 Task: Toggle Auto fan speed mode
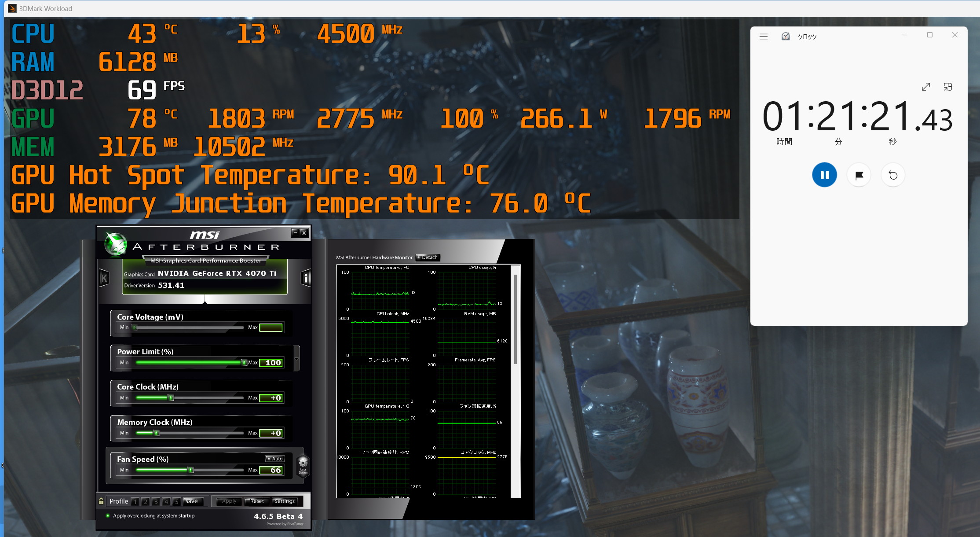tap(275, 459)
